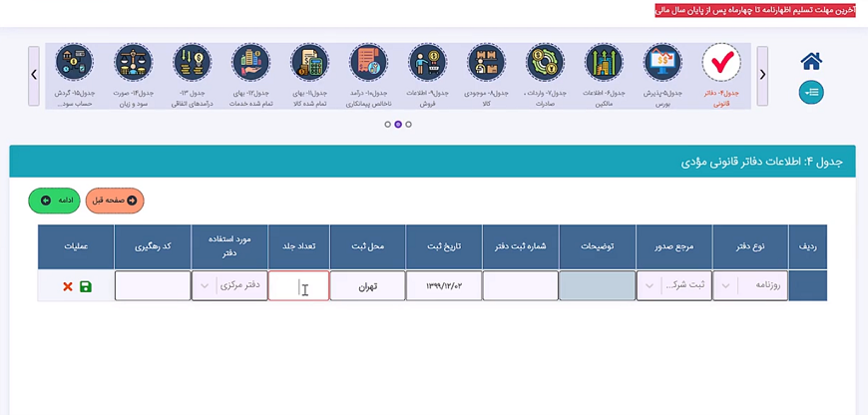Image resolution: width=868 pixels, height=415 pixels.
Task: Open the جدول۱۱ بهای تمام شده کالا icon
Action: click(x=310, y=63)
